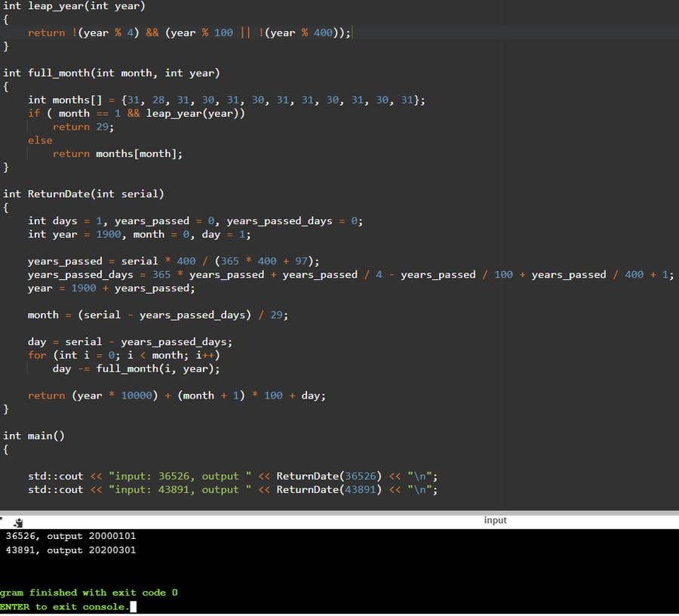Viewport: 679px width, 616px height.
Task: Click the cout line calling ReturnDate(36526)
Action: (x=233, y=476)
